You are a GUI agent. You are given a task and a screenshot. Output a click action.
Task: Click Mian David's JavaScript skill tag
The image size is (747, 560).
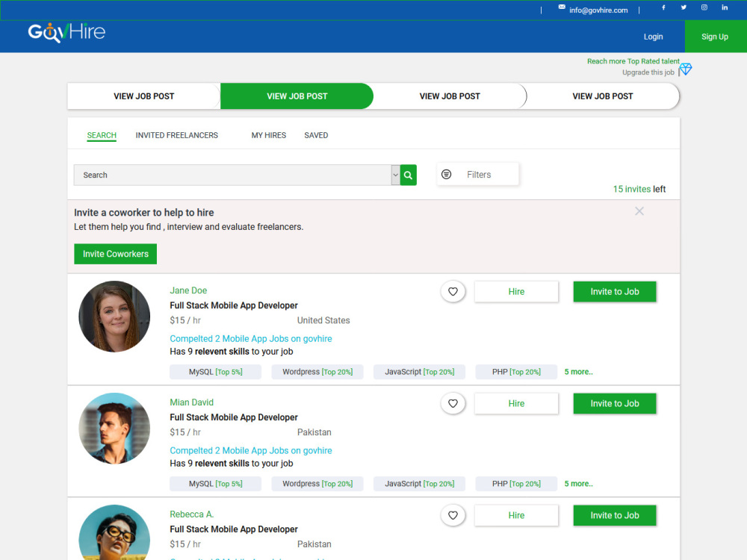[x=419, y=484]
